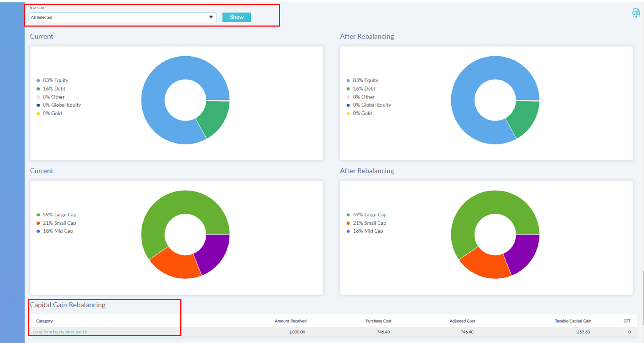Open the Long Term Equity After Jan'18 link
Screen dimensions: 644x343
[x=60, y=332]
